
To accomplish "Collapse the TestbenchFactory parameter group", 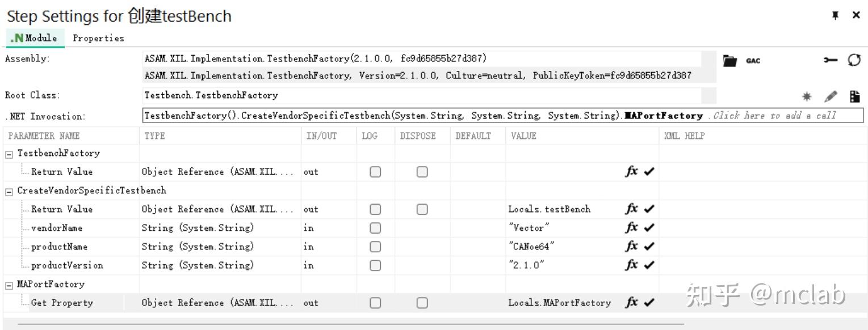I will (x=9, y=154).
